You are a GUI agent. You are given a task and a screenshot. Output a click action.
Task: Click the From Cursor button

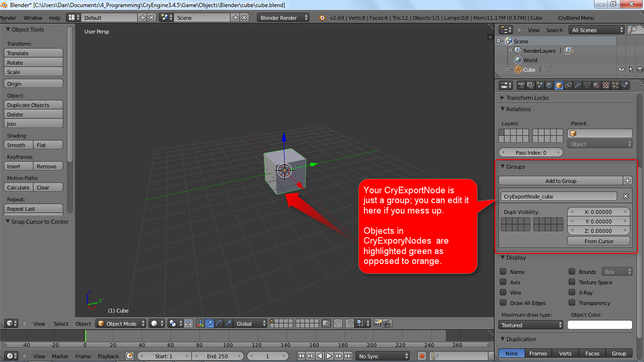click(599, 241)
